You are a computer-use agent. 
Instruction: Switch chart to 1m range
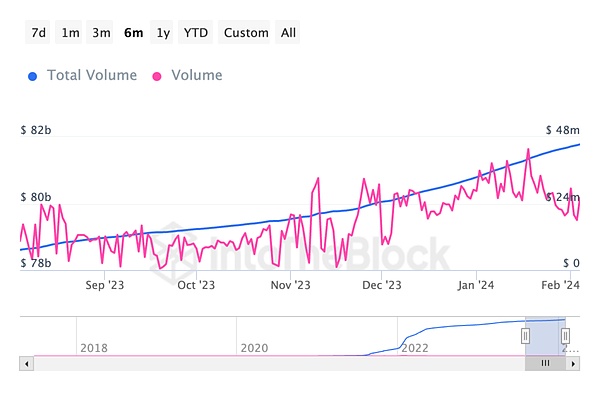tap(70, 32)
